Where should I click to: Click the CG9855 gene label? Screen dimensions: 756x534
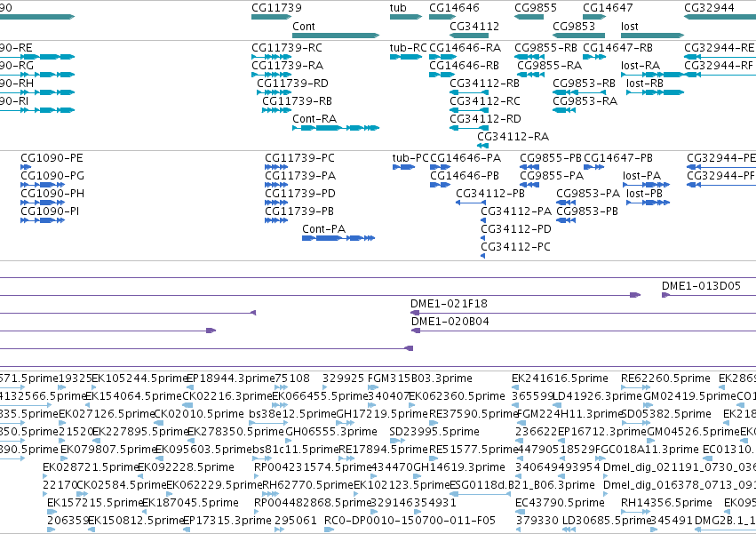tap(536, 8)
